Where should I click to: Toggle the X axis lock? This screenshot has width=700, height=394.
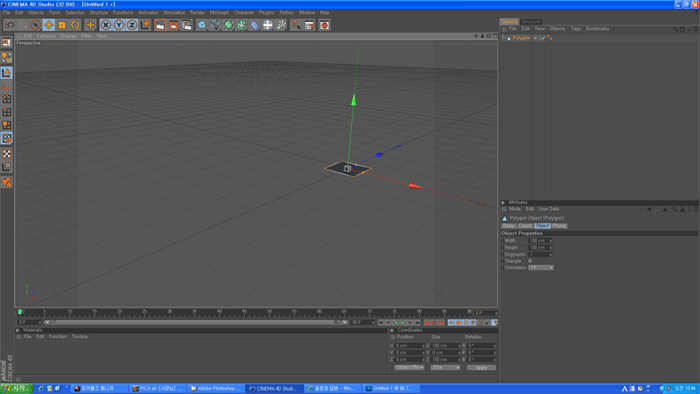coord(105,25)
